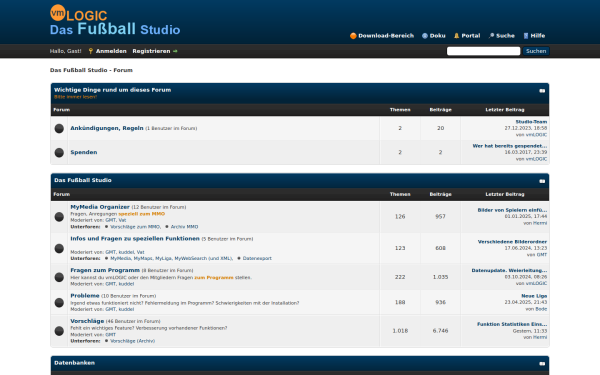Click the 1.035 Beiträge count cell
600x375 pixels.
[x=440, y=277]
